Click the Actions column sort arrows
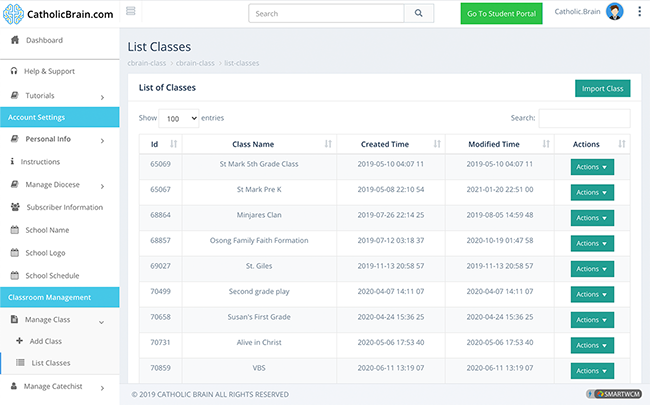The image size is (650, 405). point(621,144)
